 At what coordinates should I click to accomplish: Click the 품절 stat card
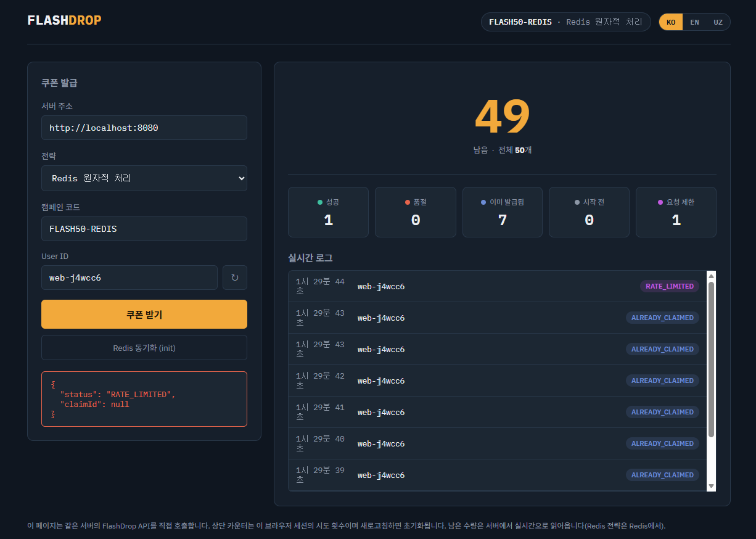tap(416, 212)
